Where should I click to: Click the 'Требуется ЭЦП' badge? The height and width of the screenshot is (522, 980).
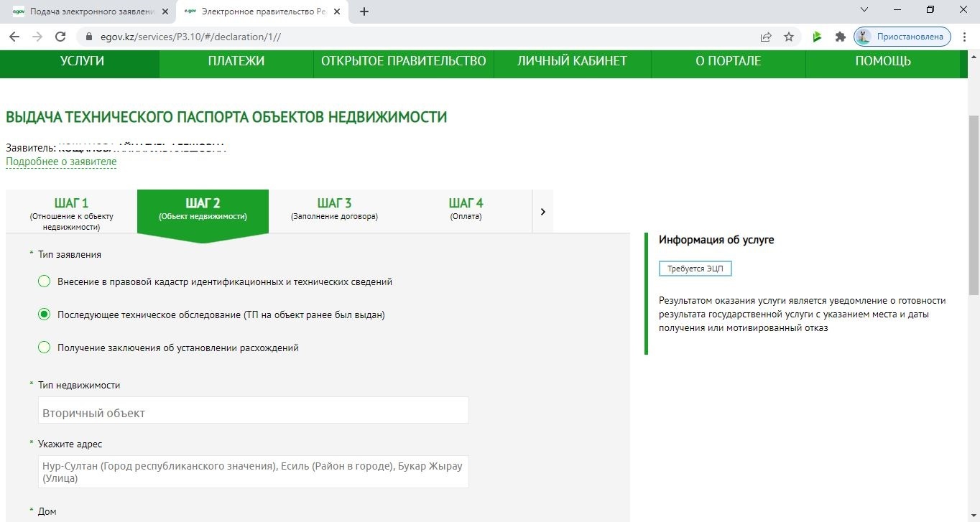pos(695,269)
